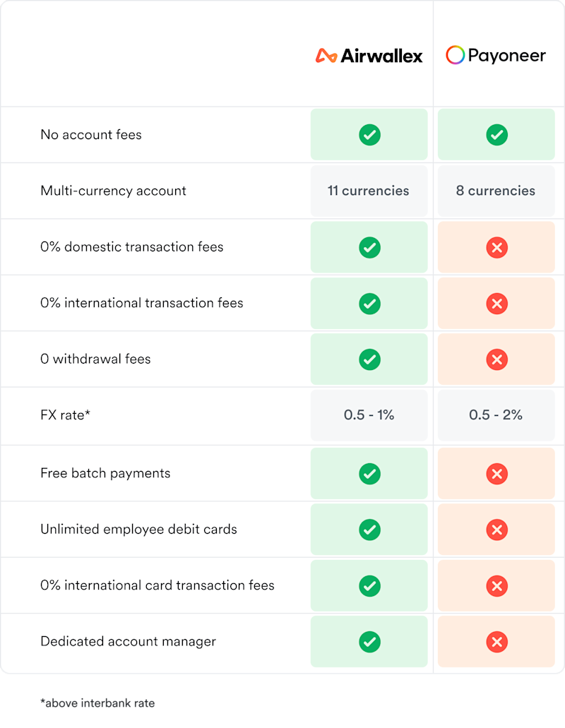Click the FX rate* row label
565x728 pixels.
point(66,414)
